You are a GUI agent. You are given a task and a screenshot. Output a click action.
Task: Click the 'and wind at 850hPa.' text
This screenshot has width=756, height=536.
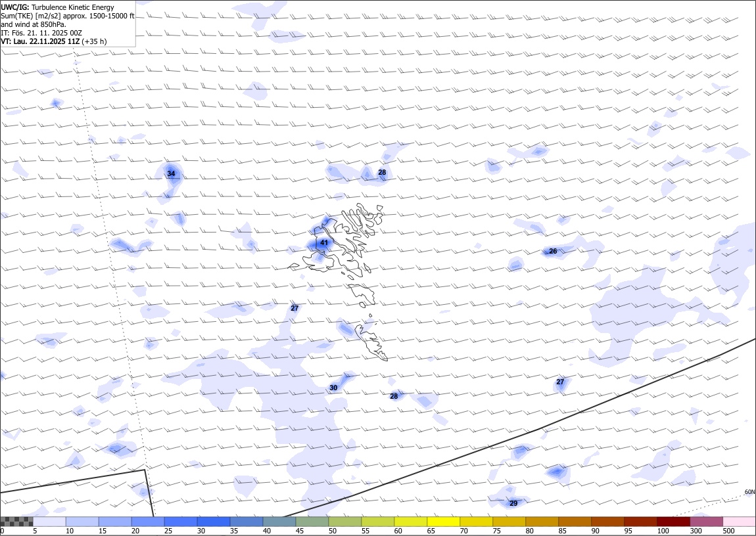tap(34, 24)
